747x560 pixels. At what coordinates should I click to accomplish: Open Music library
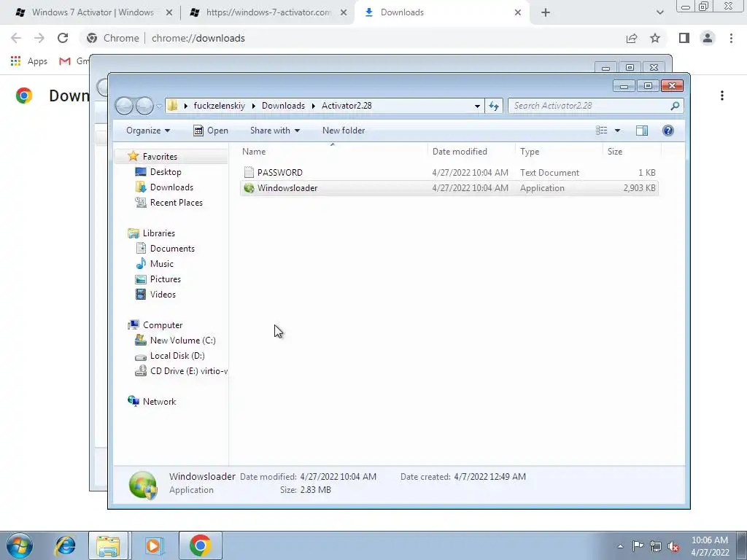pyautogui.click(x=161, y=264)
